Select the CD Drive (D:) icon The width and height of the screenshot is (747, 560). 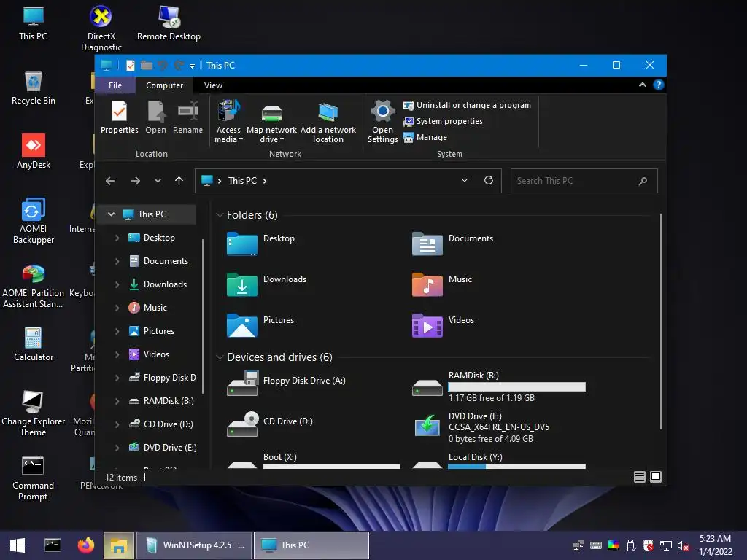(x=242, y=424)
